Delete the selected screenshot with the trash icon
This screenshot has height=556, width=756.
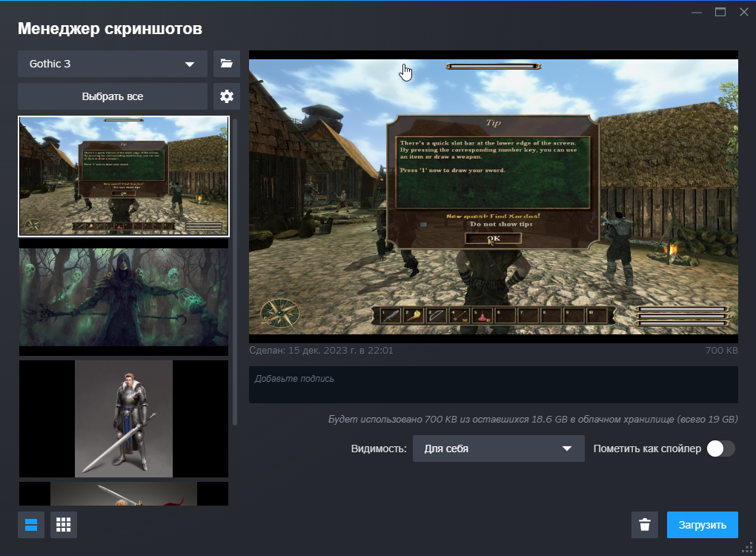click(x=645, y=525)
